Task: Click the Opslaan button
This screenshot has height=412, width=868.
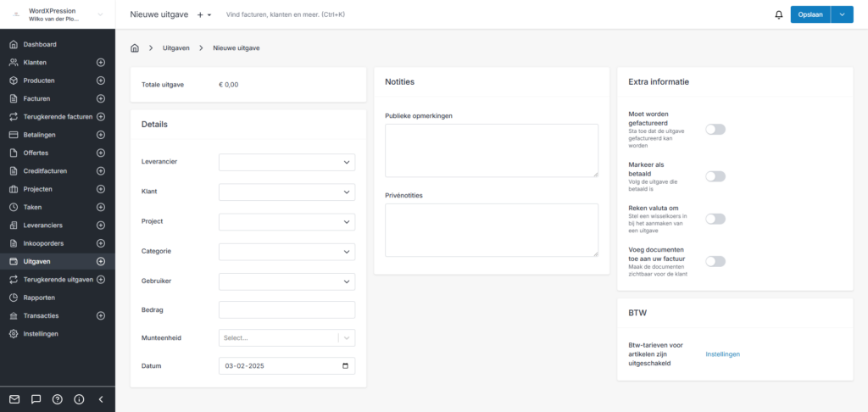Action: (x=810, y=14)
